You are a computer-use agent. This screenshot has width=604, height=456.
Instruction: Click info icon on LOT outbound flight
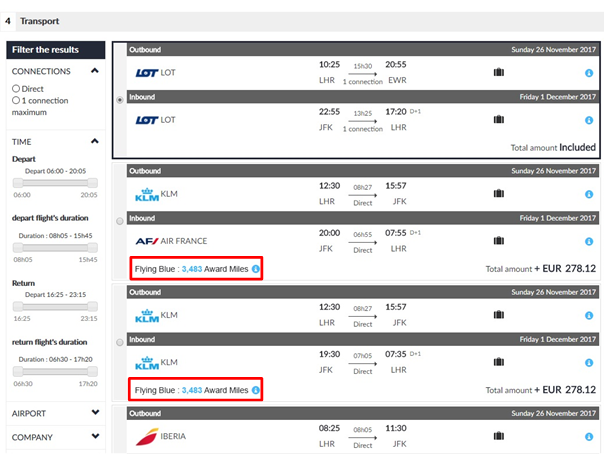(x=588, y=73)
